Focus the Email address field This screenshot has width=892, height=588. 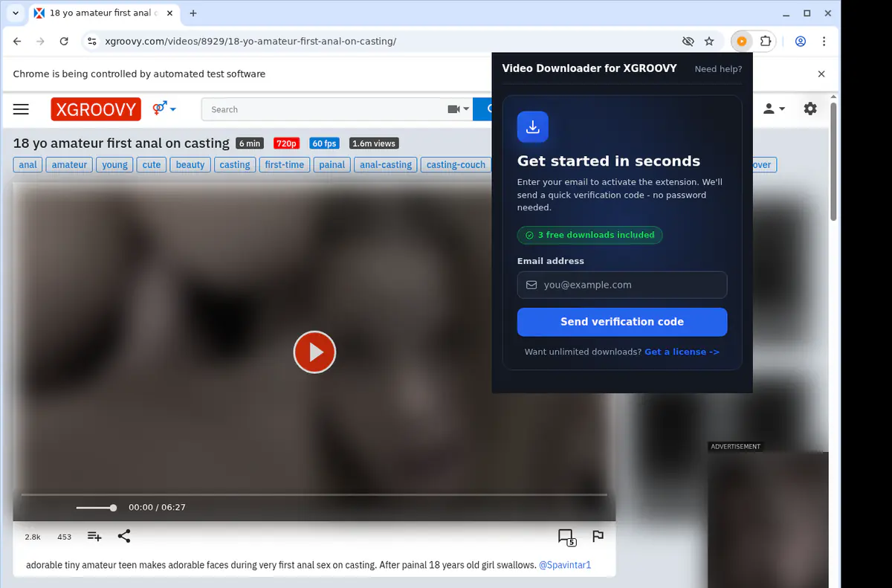622,285
